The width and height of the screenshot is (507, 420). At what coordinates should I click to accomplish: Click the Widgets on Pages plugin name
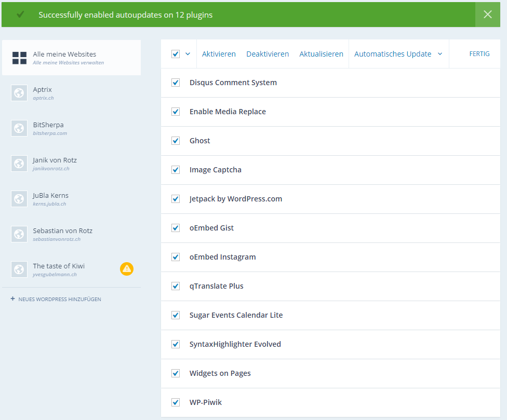(220, 373)
